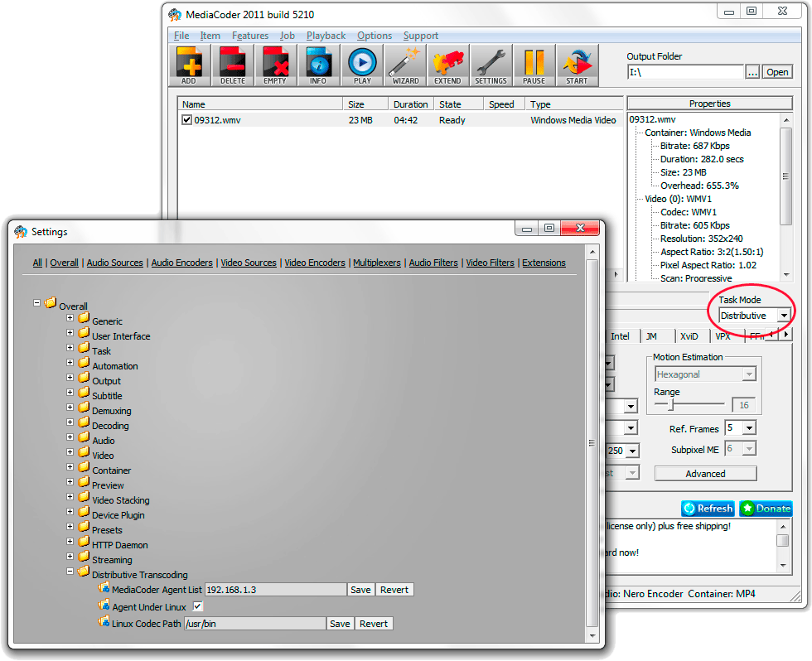Click the Agent Under Linux setting icon
The height and width of the screenshot is (661, 812).
104,604
